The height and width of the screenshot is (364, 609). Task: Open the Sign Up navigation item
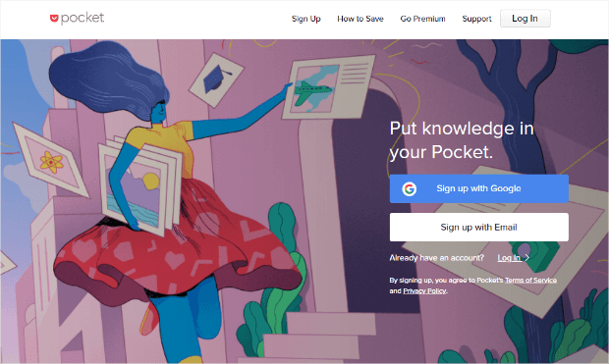point(306,19)
